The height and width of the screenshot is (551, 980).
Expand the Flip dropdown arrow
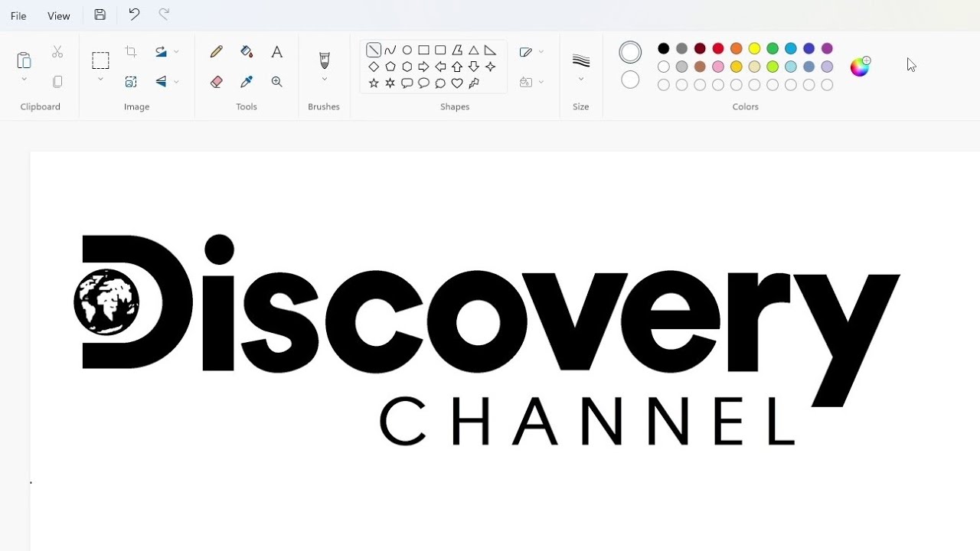[176, 81]
